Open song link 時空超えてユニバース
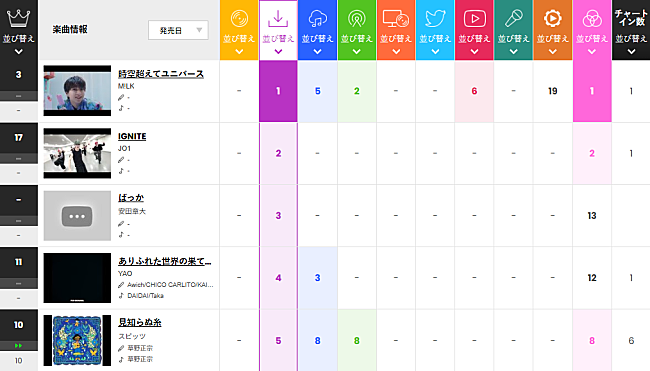Screen dimensions: 650x371 161,74
